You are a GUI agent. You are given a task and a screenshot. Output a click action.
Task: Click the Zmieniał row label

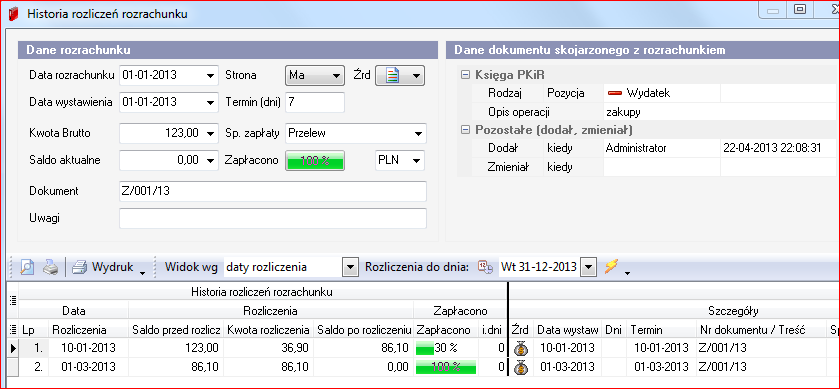(x=508, y=167)
